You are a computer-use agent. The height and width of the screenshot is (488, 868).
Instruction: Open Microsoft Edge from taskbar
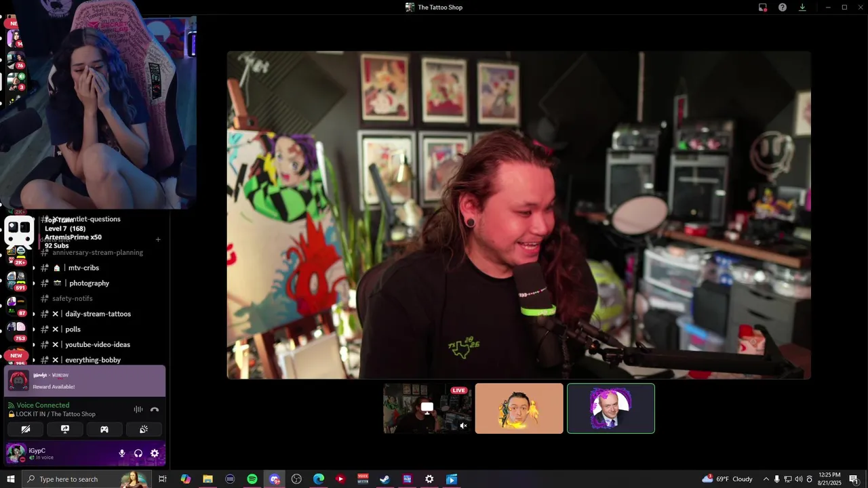coord(319,479)
